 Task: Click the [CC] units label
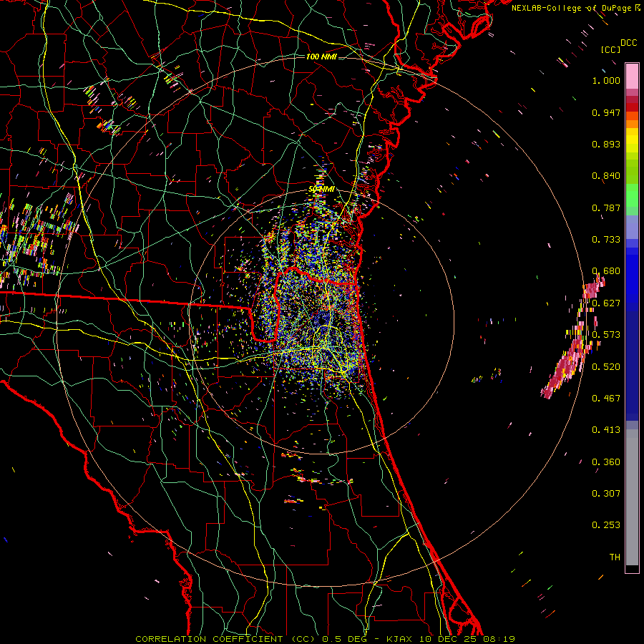(x=610, y=49)
